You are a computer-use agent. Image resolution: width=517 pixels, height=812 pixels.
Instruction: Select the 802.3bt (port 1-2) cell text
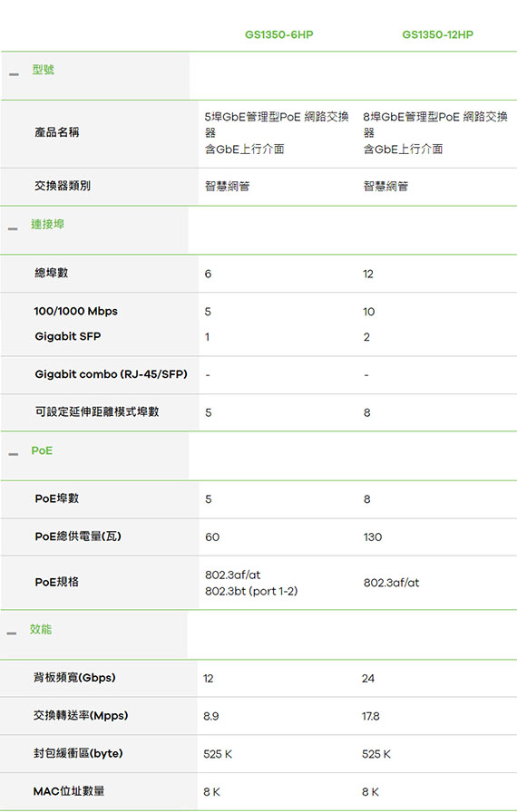[x=251, y=591]
